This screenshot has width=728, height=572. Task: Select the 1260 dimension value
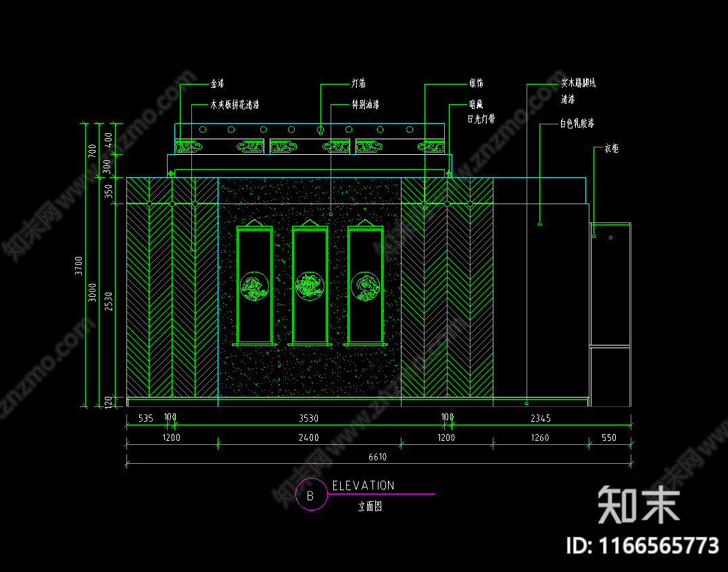pos(540,437)
